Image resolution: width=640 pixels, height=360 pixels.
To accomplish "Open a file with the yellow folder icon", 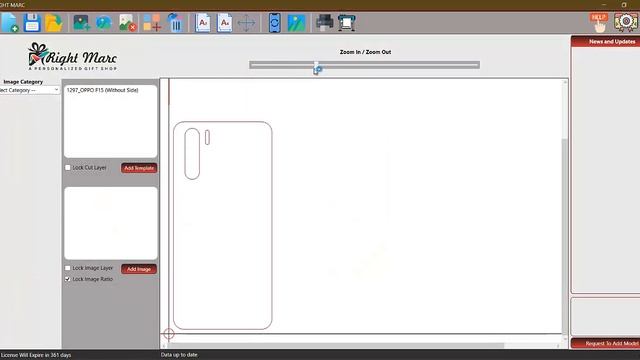I will tap(53, 22).
